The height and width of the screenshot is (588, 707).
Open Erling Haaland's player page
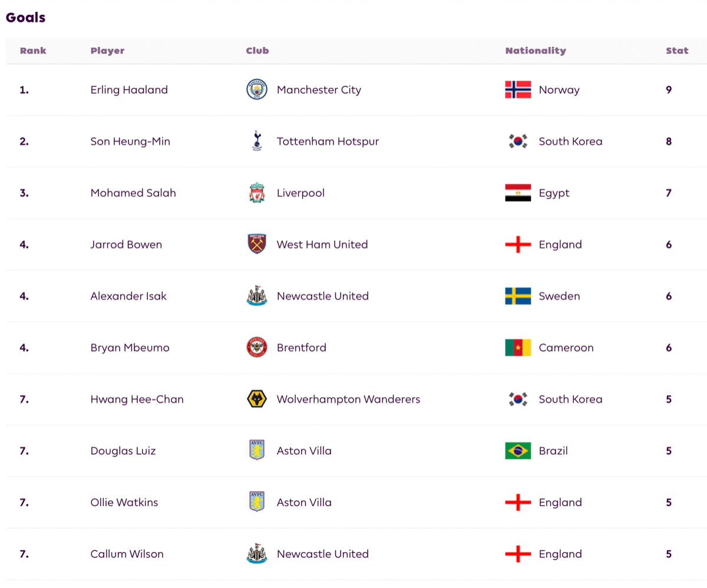(x=129, y=90)
